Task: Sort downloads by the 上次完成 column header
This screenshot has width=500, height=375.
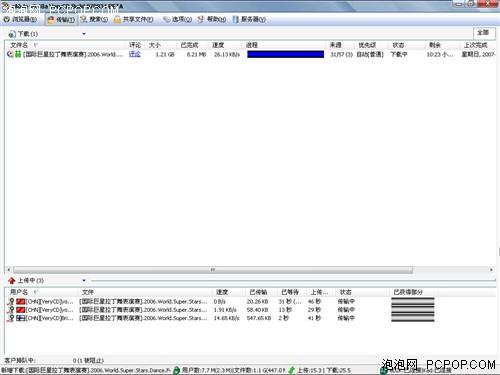Action: (x=476, y=45)
